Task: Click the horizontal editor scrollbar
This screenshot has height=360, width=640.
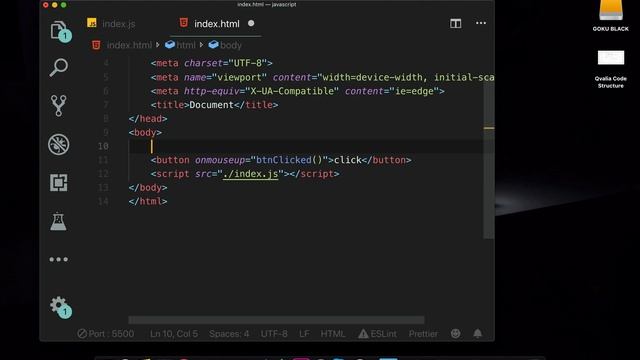Action: click(276, 320)
